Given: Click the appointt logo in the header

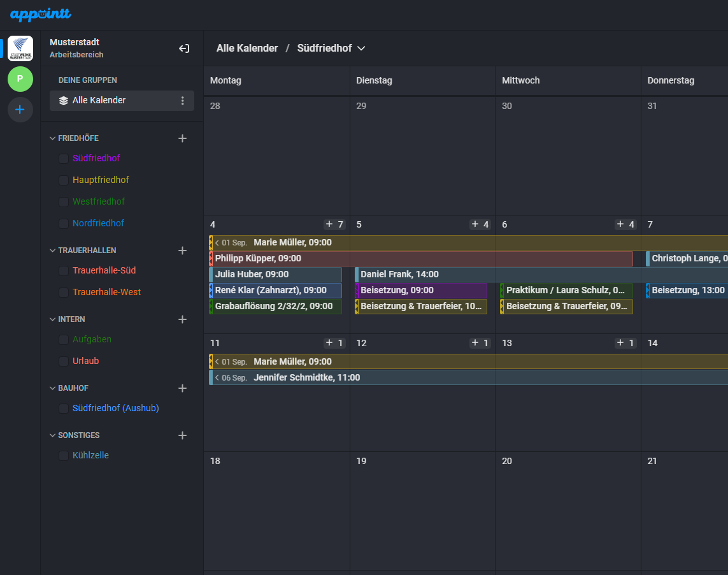Looking at the screenshot, I should coord(41,14).
